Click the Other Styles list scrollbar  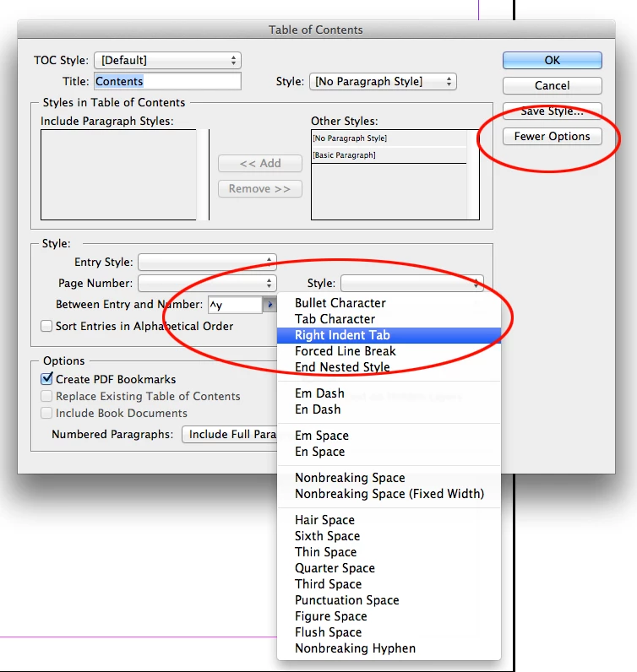pyautogui.click(x=473, y=175)
